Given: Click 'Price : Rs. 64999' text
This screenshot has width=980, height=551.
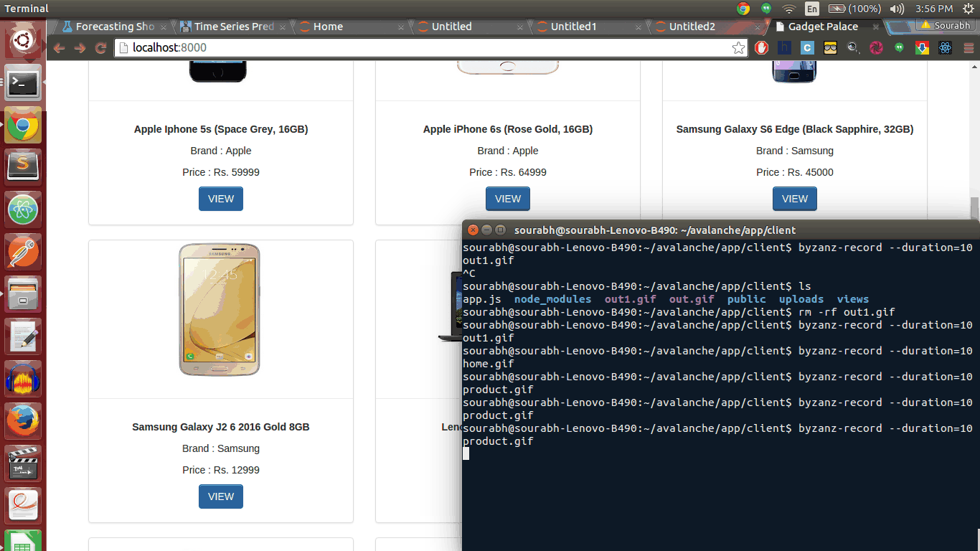Looking at the screenshot, I should [x=508, y=172].
